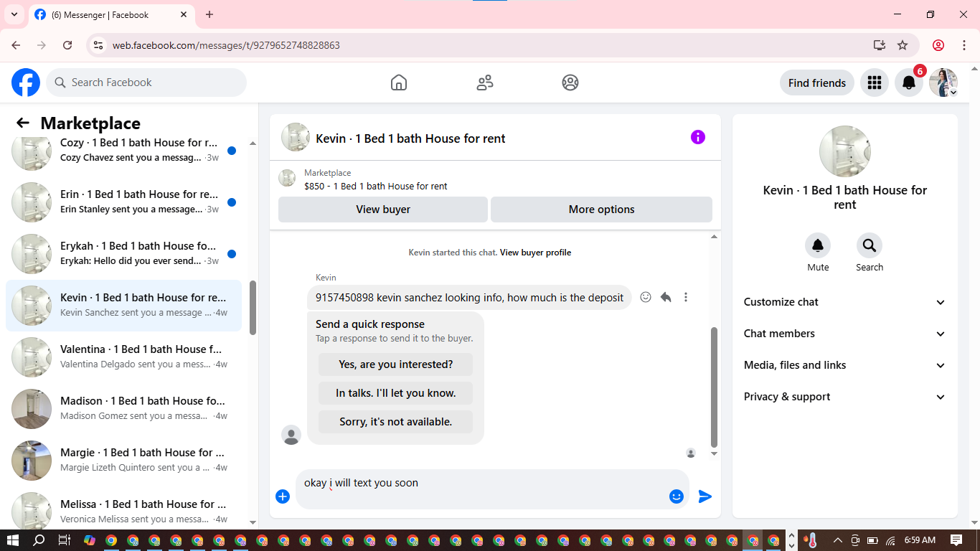Open the notifications bell with 6 badge
The width and height of the screenshot is (980, 551).
(x=909, y=83)
